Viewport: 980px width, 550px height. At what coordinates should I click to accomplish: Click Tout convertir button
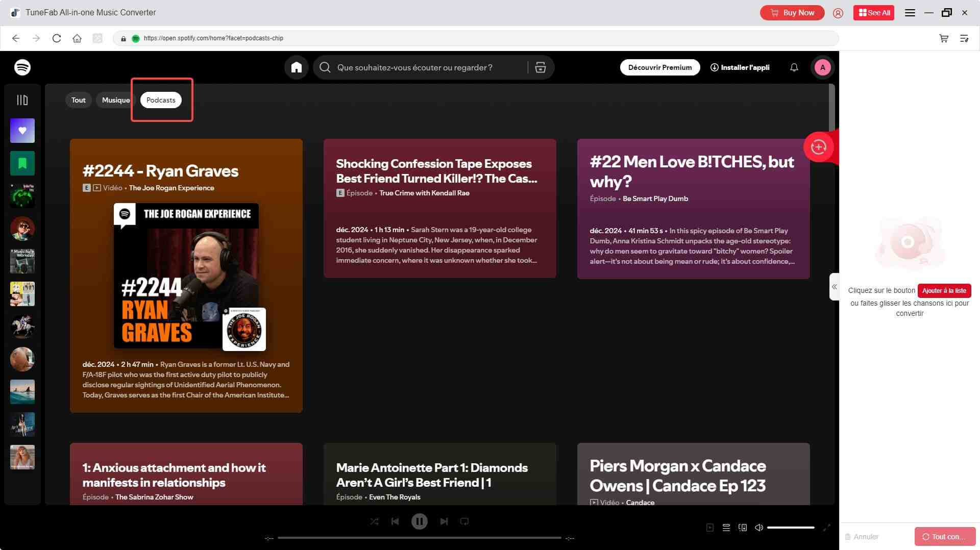click(945, 537)
